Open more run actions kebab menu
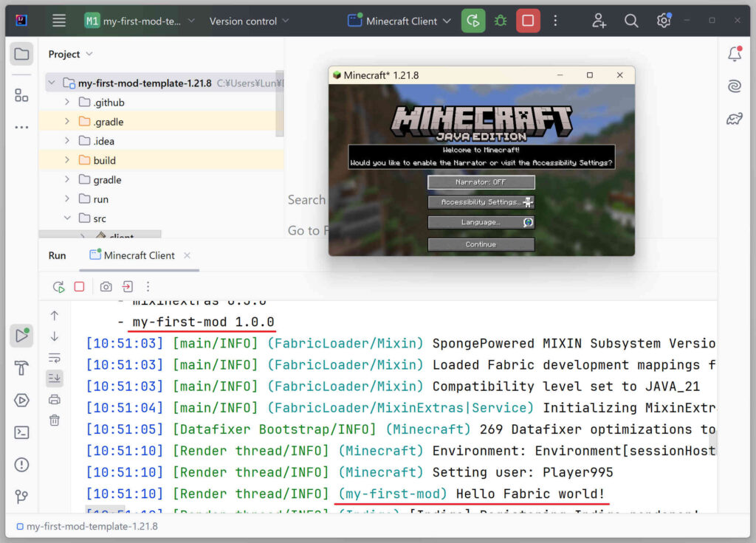756x543 pixels. tap(555, 21)
